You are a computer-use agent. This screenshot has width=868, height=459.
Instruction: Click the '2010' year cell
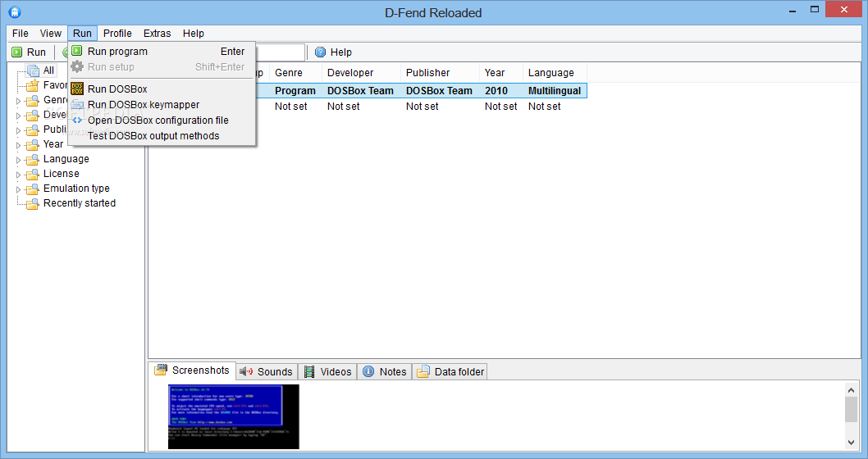pos(496,91)
